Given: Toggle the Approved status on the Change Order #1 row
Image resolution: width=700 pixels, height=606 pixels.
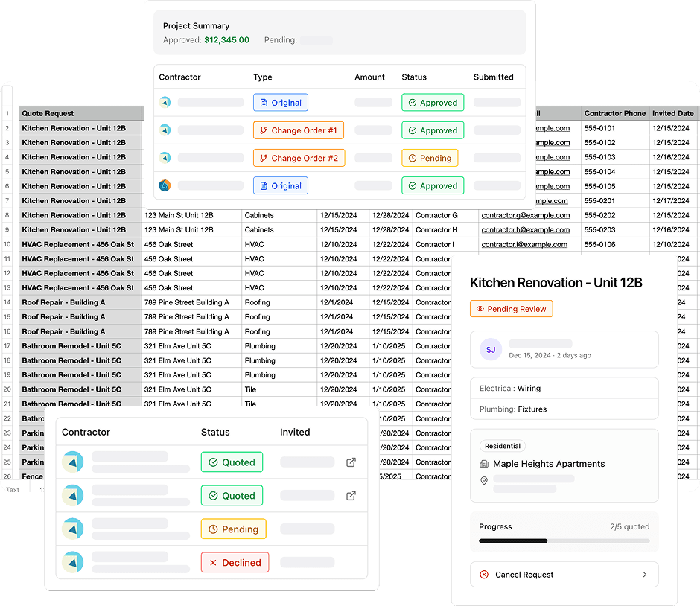Looking at the screenshot, I should pos(433,130).
